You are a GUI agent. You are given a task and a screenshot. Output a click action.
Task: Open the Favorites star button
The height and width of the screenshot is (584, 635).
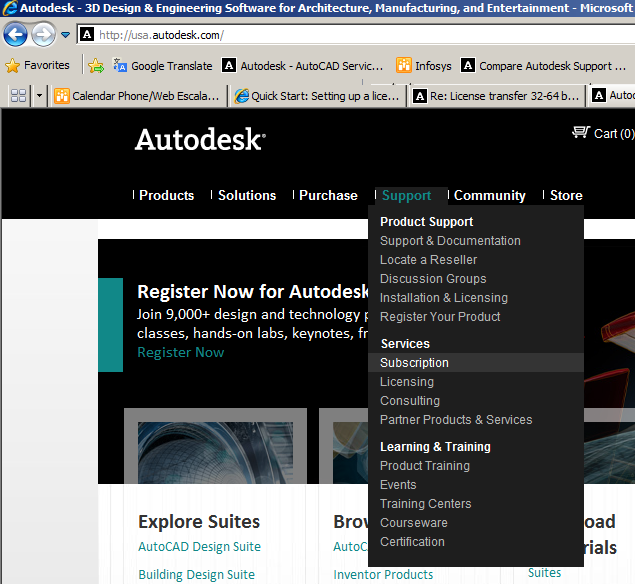pyautogui.click(x=37, y=65)
